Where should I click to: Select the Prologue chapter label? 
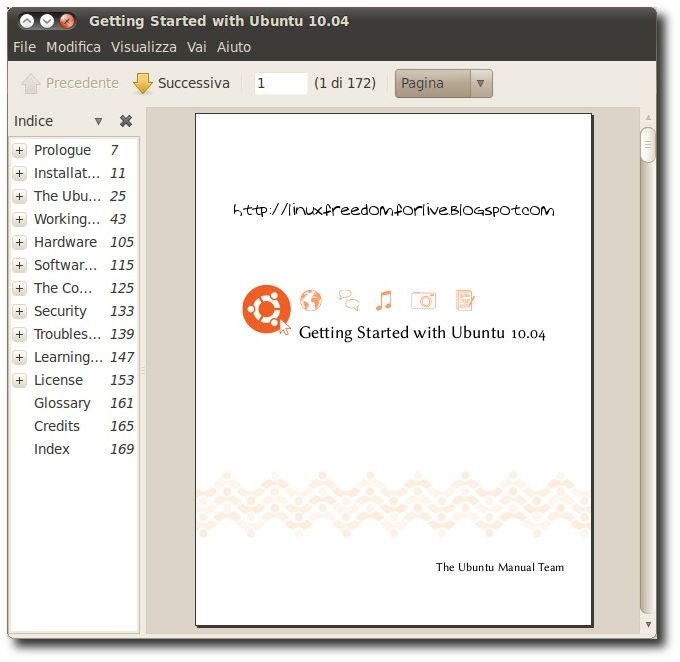click(62, 150)
